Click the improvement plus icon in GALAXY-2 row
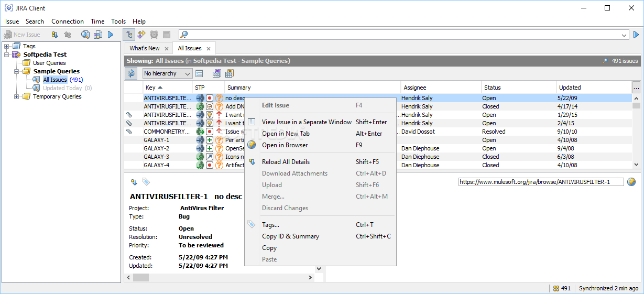Screen dimensions: 644x294 (x=210, y=148)
